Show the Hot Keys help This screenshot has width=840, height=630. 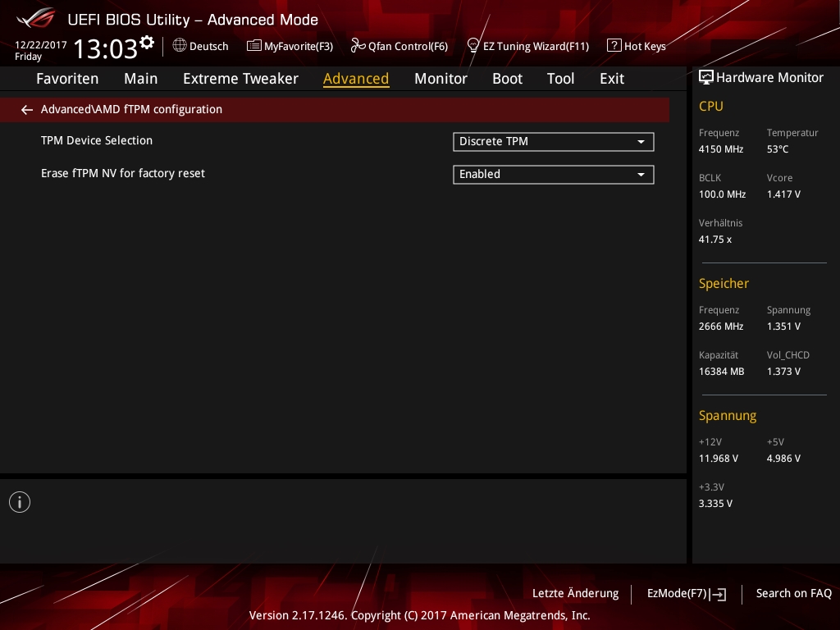click(x=637, y=46)
